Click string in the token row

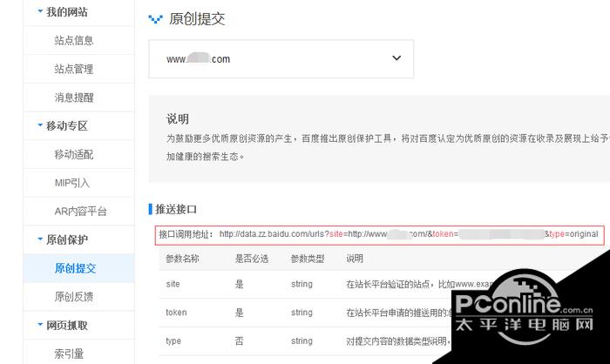(x=302, y=313)
